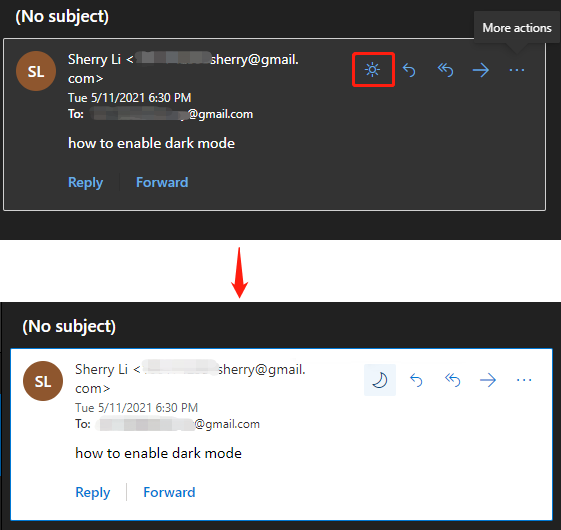Click SL avatar in the dark message
Viewport: 561px width, 530px height.
tap(36, 71)
